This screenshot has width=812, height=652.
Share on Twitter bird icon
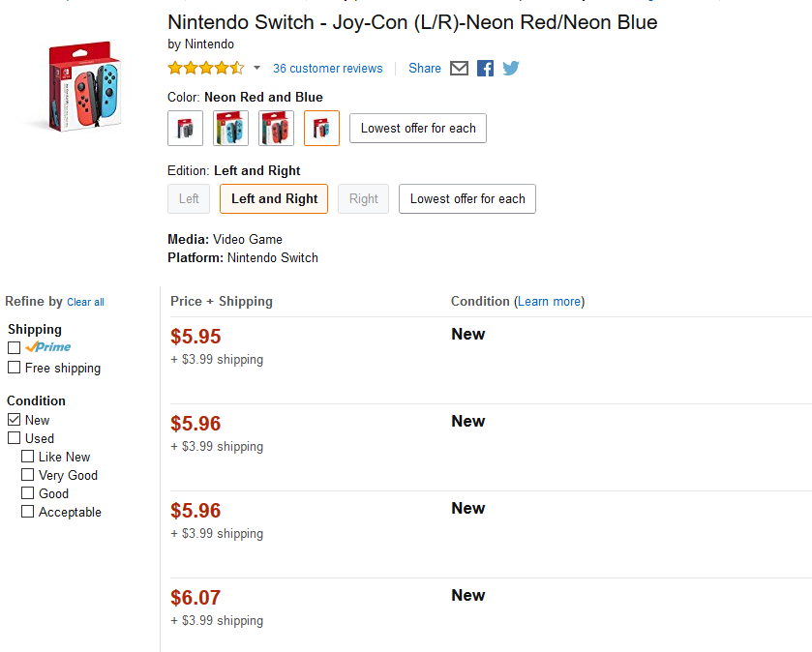[x=511, y=69]
